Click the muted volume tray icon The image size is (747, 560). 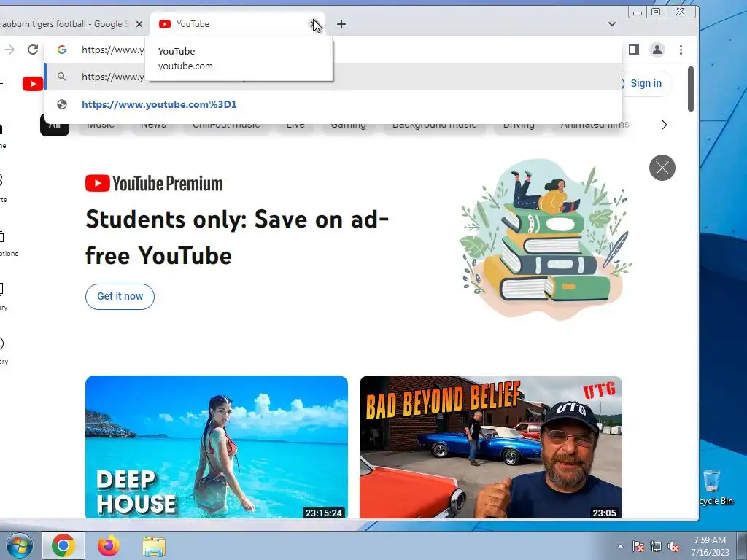(673, 546)
